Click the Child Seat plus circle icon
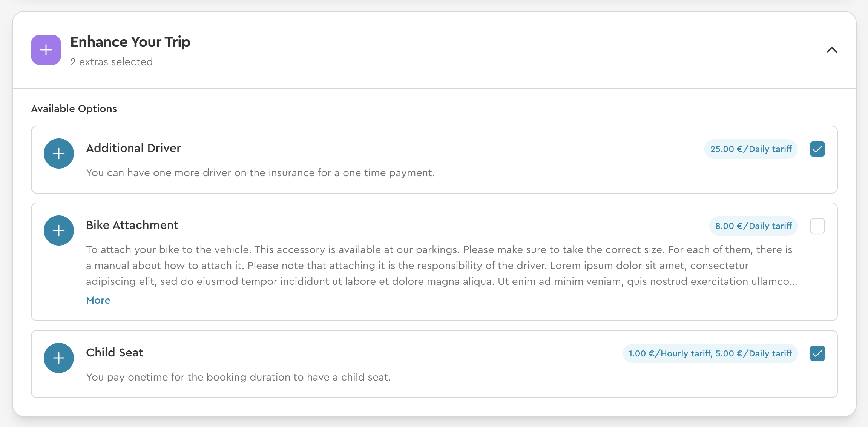The image size is (868, 427). coord(59,358)
